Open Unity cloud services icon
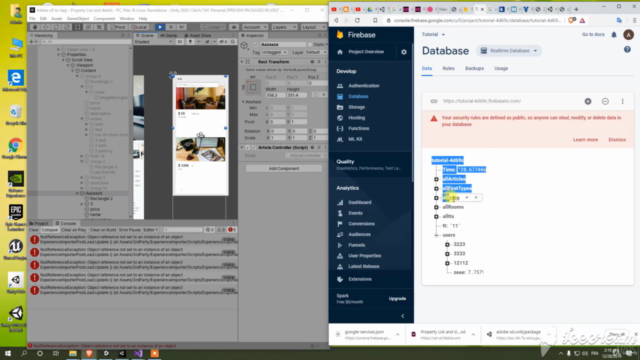 [234, 27]
